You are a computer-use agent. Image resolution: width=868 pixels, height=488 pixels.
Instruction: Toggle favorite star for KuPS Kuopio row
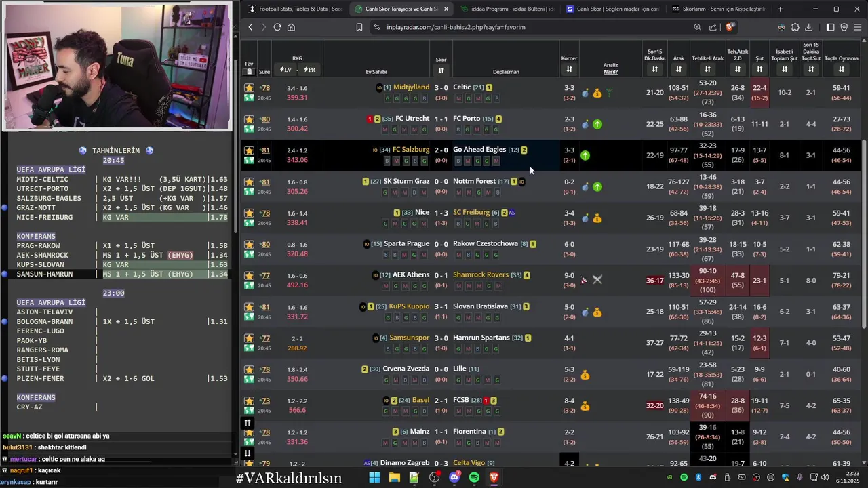point(249,307)
